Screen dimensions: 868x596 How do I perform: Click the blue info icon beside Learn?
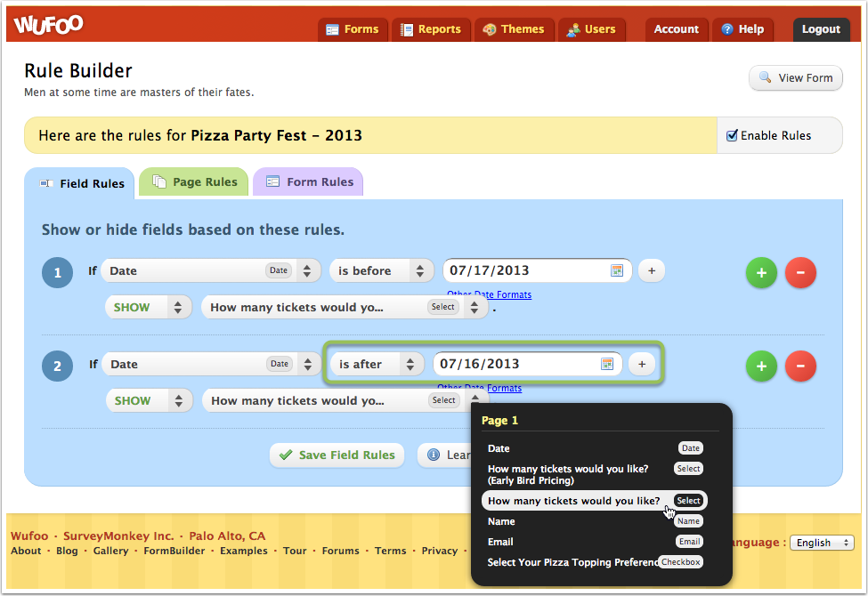pyautogui.click(x=434, y=455)
